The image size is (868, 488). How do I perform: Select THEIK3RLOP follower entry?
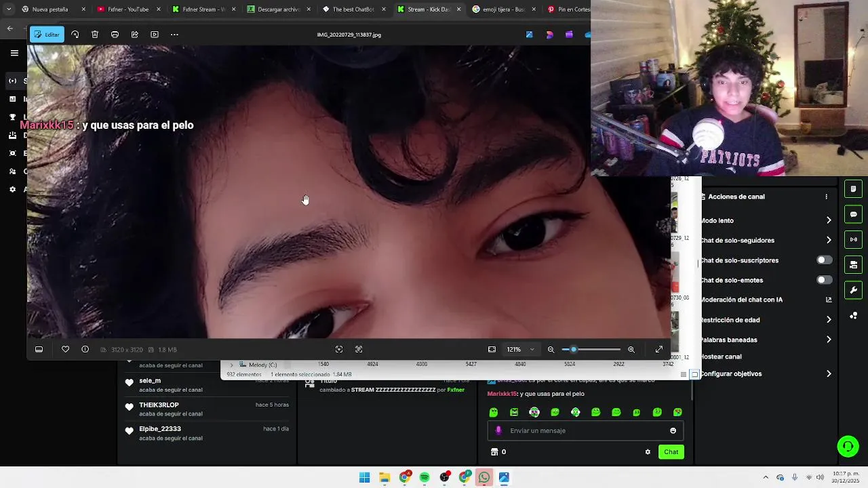coord(207,409)
